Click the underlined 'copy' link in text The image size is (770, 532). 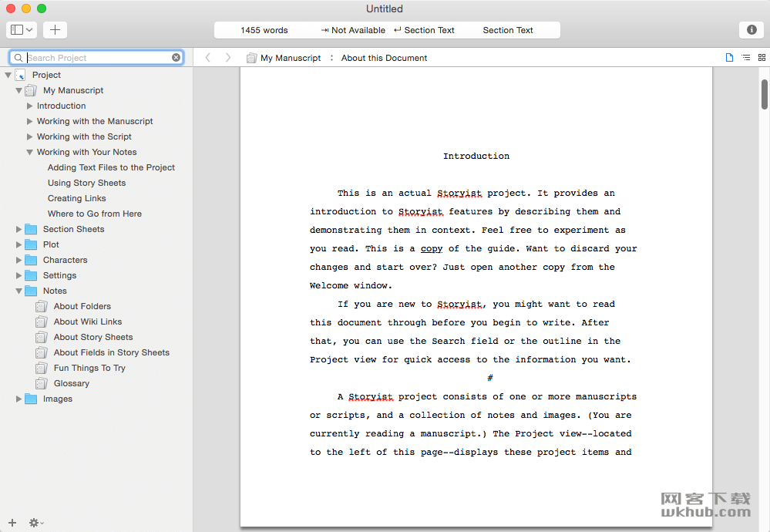(432, 248)
